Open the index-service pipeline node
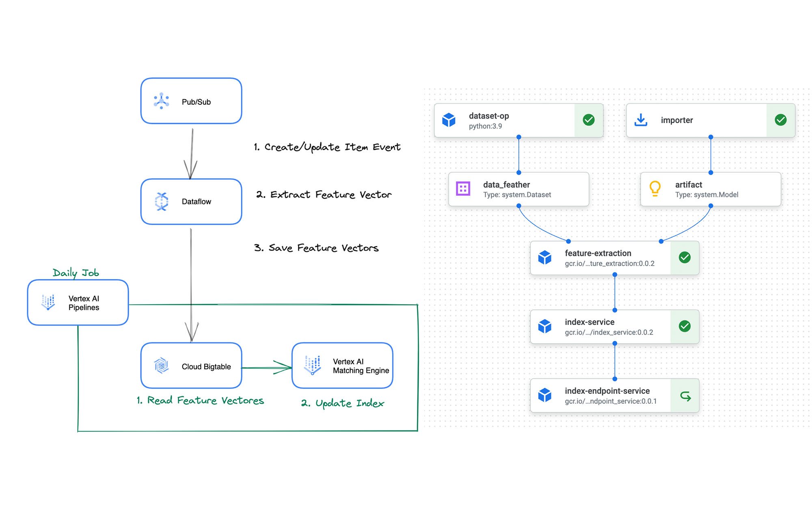Viewport: 812px width, 526px height. (615, 327)
